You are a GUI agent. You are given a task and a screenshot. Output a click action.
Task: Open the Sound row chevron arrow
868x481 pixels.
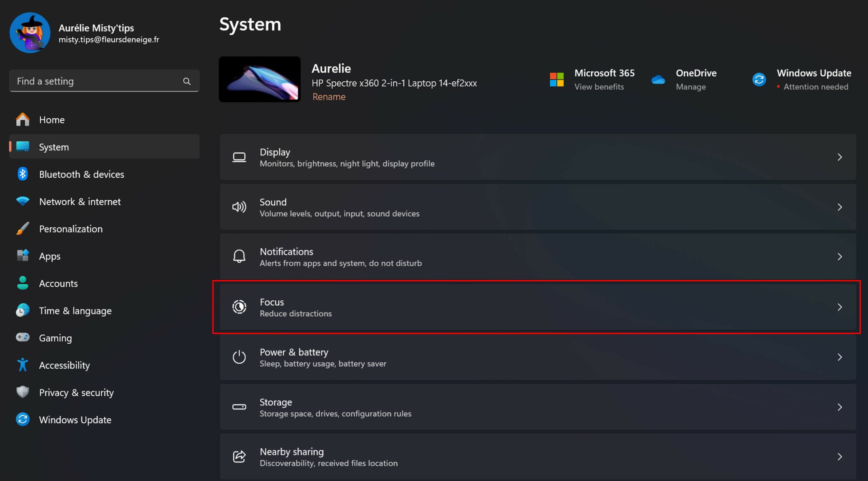coord(840,207)
